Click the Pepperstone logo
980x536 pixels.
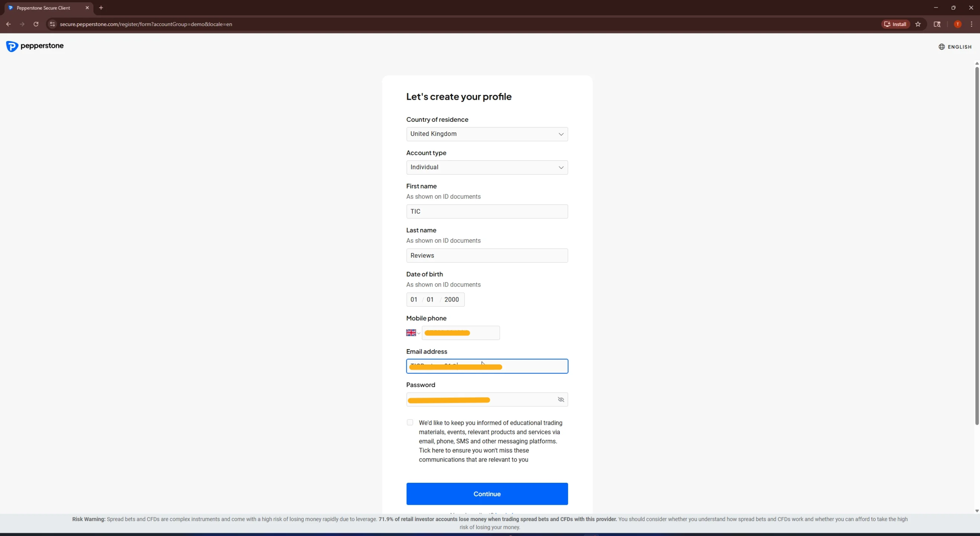coord(35,46)
